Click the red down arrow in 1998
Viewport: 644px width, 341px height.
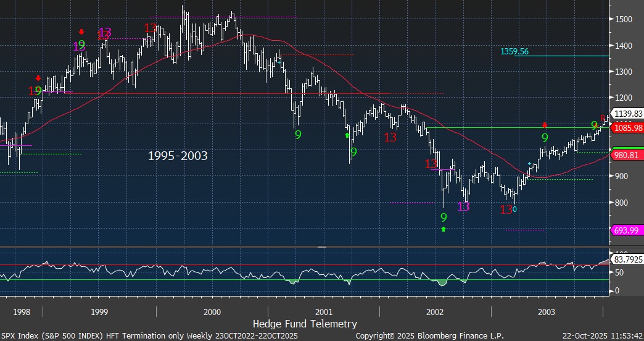tap(38, 78)
